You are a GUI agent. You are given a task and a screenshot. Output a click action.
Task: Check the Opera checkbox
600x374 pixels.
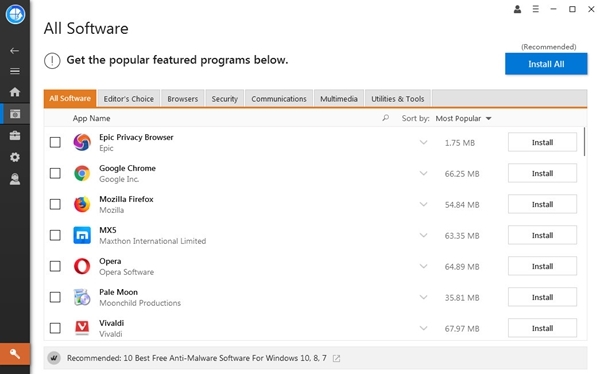point(55,266)
